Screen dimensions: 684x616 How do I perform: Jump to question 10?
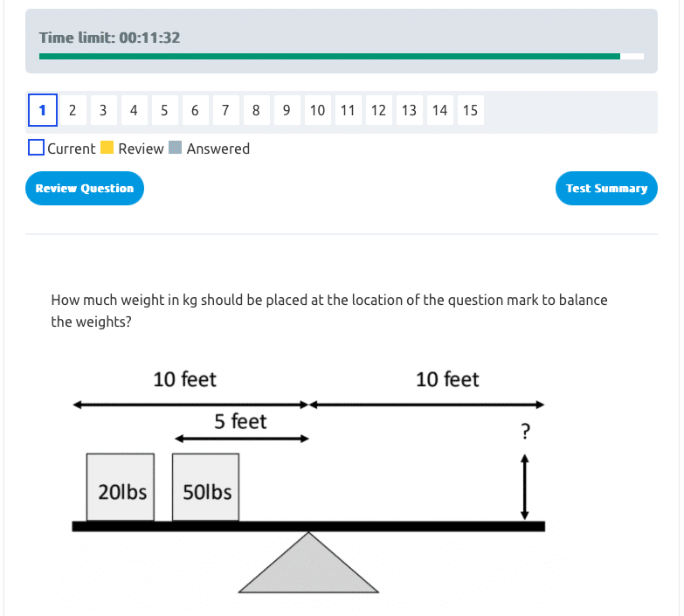point(317,110)
